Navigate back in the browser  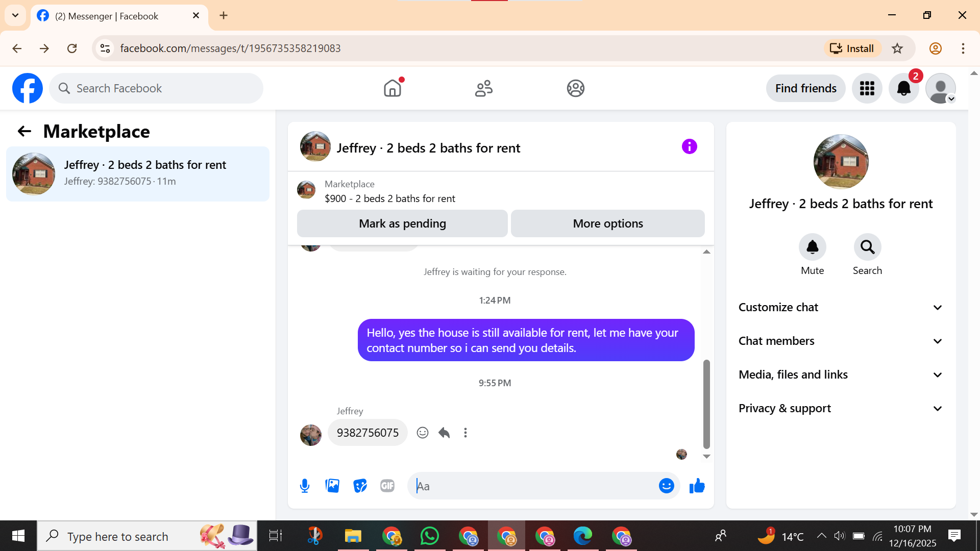click(17, 48)
